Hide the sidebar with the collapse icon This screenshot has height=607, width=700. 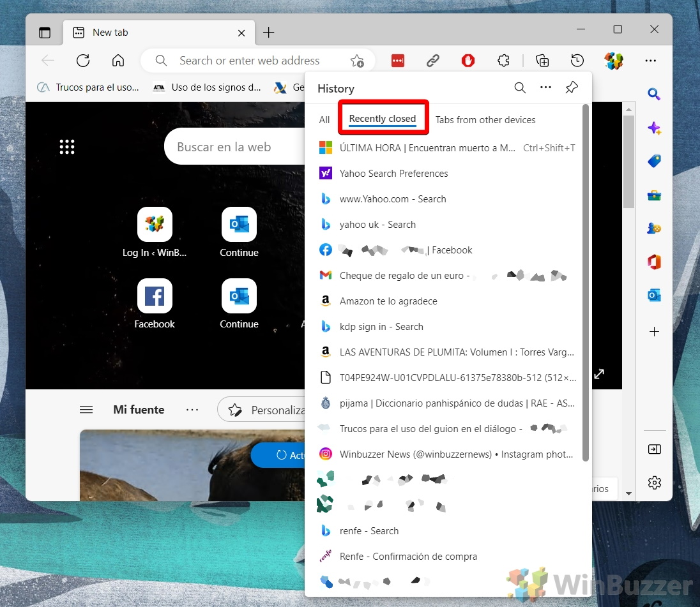pyautogui.click(x=654, y=449)
